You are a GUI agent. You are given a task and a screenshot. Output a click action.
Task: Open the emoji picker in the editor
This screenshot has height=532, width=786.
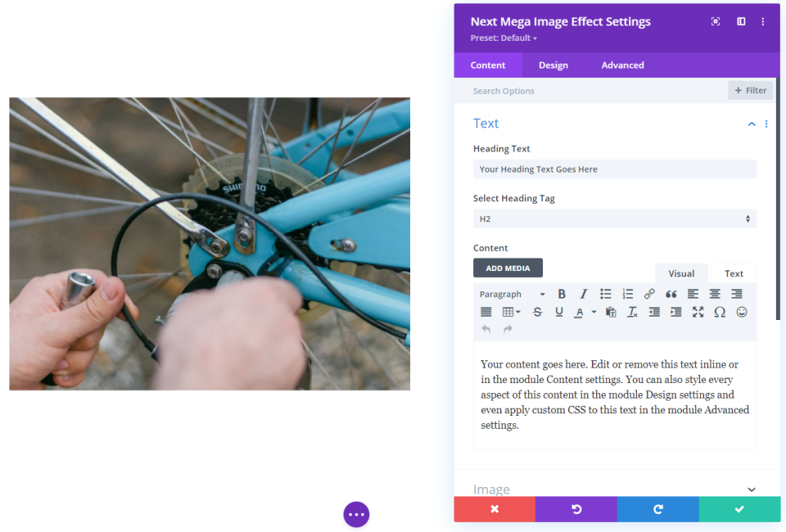point(742,312)
